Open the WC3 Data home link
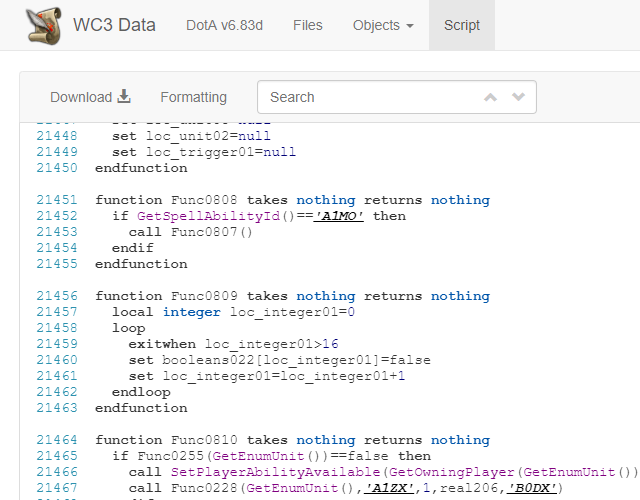Screen dimensions: 640x500 click(114, 25)
